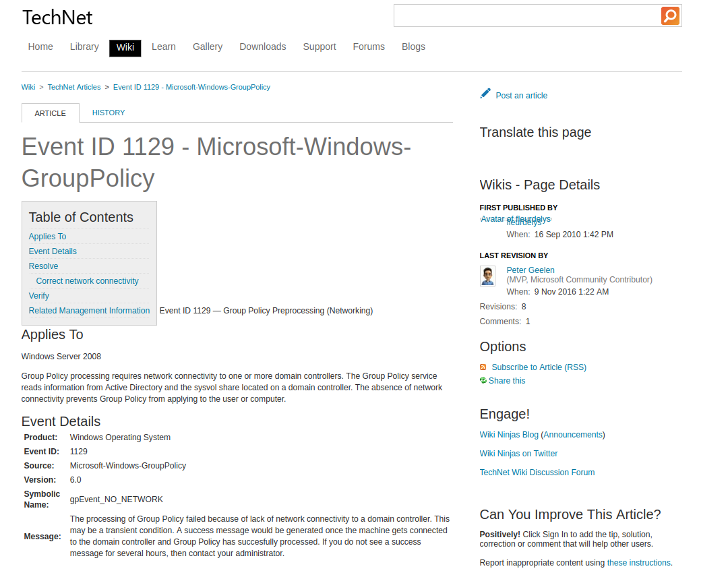Image resolution: width=728 pixels, height=577 pixels.
Task: Open the Downloads menu item
Action: (x=263, y=47)
